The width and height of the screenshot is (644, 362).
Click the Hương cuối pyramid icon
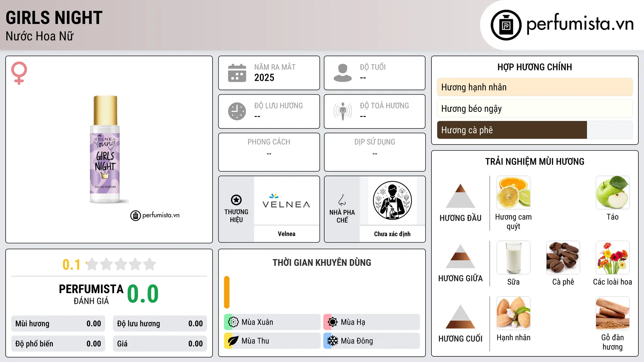[460, 316]
